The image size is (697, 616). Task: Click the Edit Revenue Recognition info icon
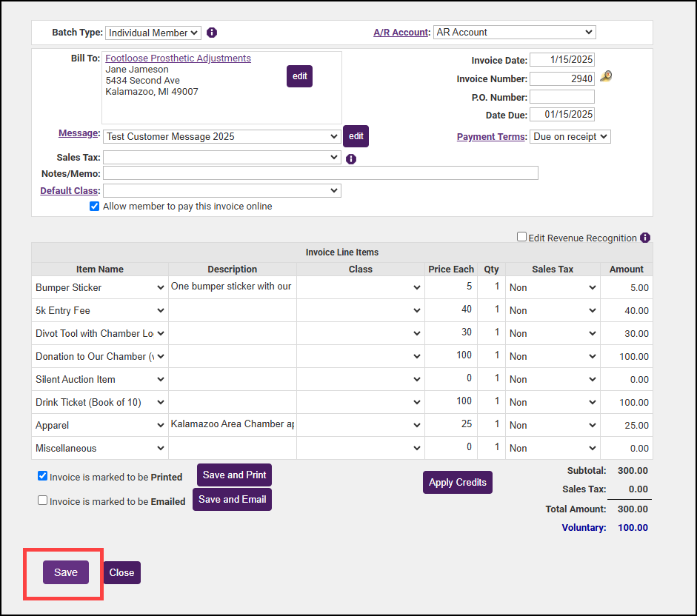[x=645, y=238]
